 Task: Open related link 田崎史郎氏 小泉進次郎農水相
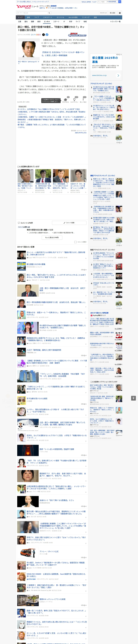coord(52,121)
